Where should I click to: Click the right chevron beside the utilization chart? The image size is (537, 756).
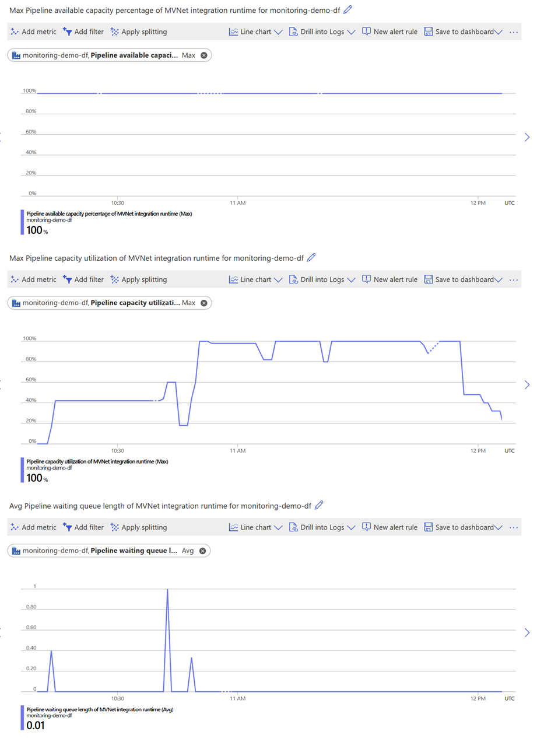[527, 384]
